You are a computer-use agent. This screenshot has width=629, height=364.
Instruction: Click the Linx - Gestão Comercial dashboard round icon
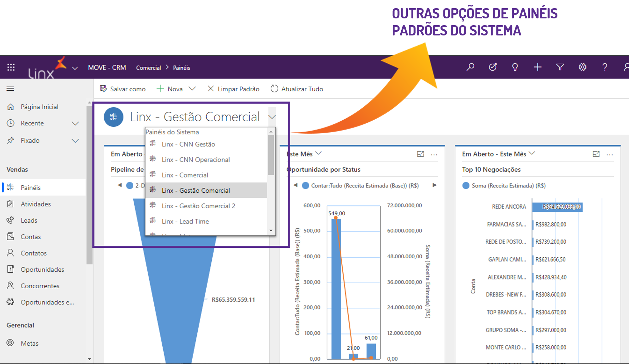(114, 117)
